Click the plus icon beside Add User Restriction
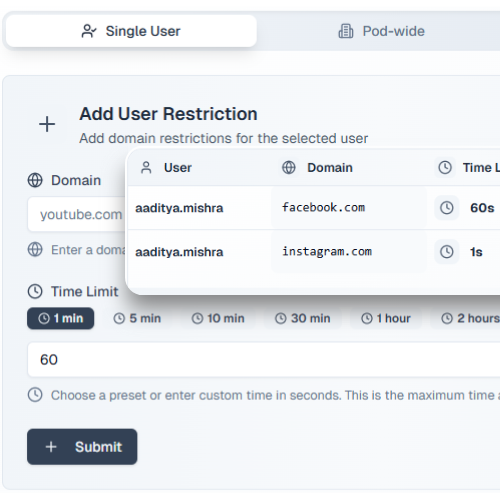 point(47,124)
